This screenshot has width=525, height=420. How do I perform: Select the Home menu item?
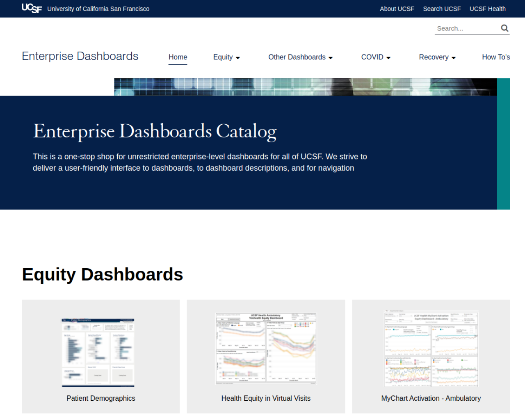tap(178, 57)
